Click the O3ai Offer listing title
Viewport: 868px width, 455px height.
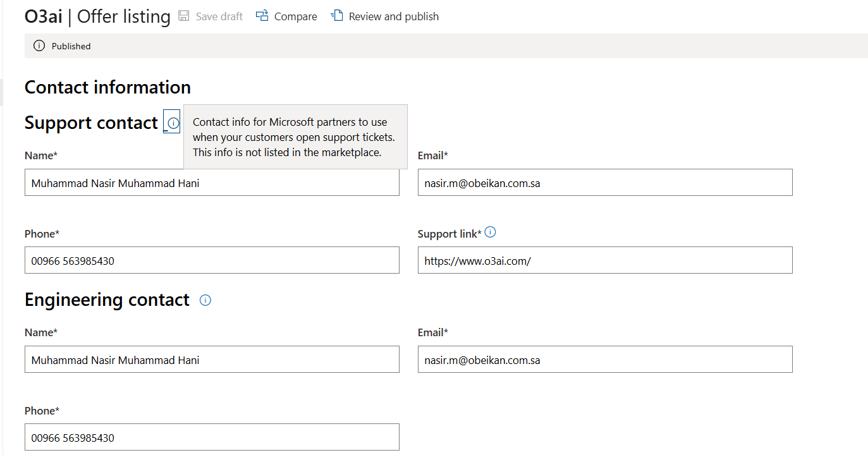point(97,16)
